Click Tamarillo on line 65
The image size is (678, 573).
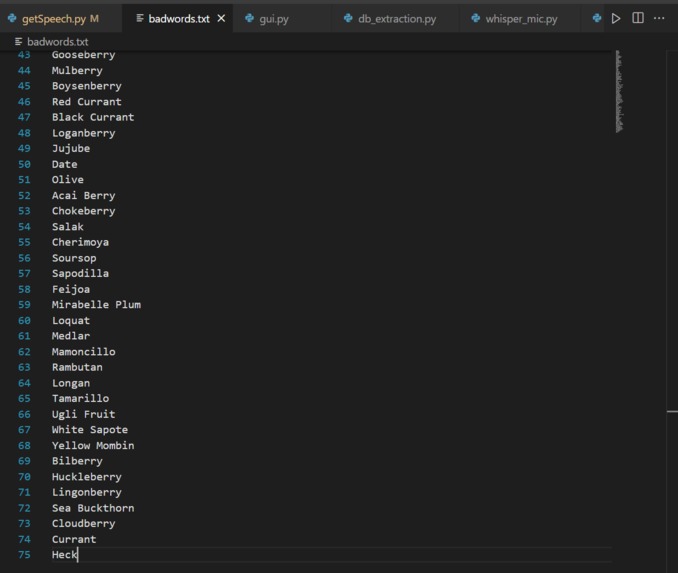[x=80, y=398]
